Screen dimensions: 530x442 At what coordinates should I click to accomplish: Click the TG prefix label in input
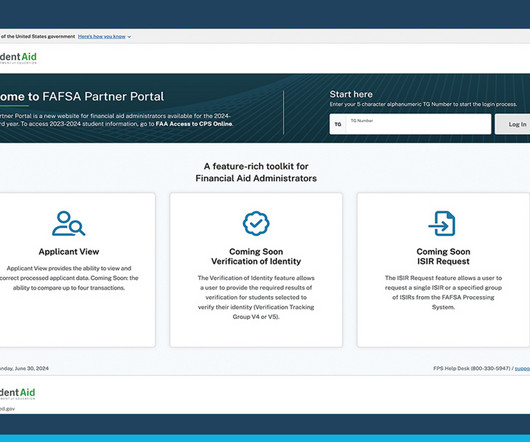pyautogui.click(x=338, y=124)
